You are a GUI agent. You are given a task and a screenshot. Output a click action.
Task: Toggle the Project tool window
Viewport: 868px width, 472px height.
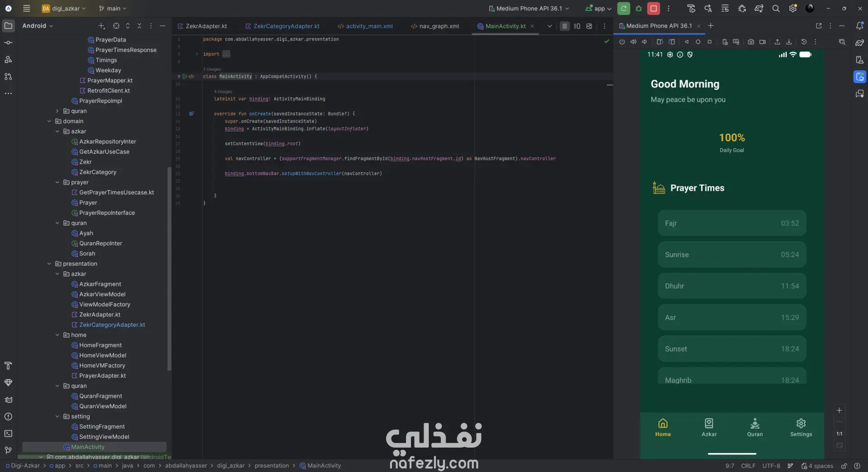point(8,26)
